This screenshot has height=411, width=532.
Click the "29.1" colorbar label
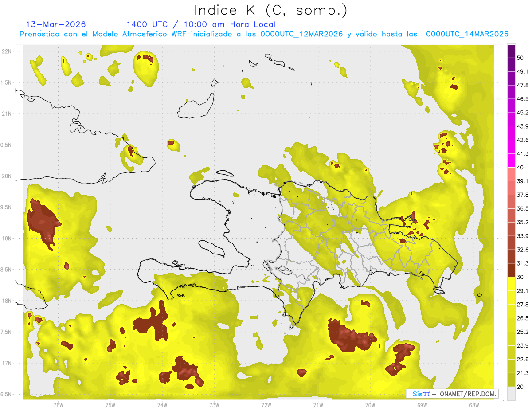523,291
